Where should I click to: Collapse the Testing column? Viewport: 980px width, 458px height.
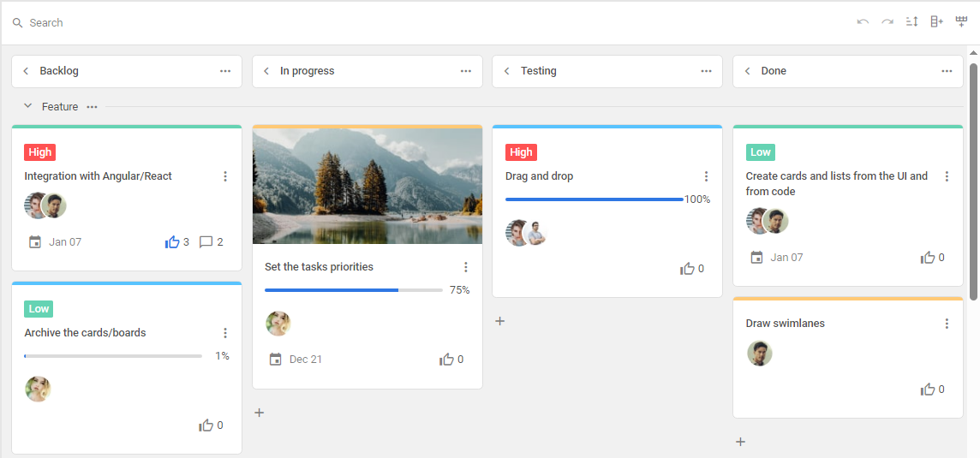tap(507, 71)
